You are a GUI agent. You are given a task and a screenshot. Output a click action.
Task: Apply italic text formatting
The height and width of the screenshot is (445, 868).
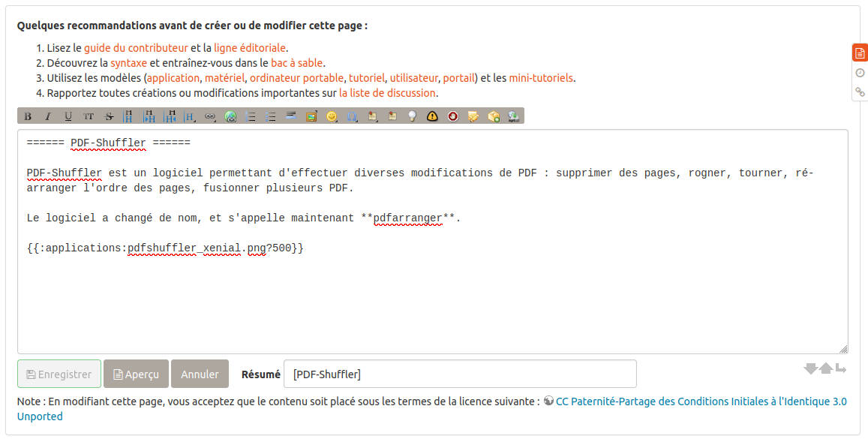point(48,116)
